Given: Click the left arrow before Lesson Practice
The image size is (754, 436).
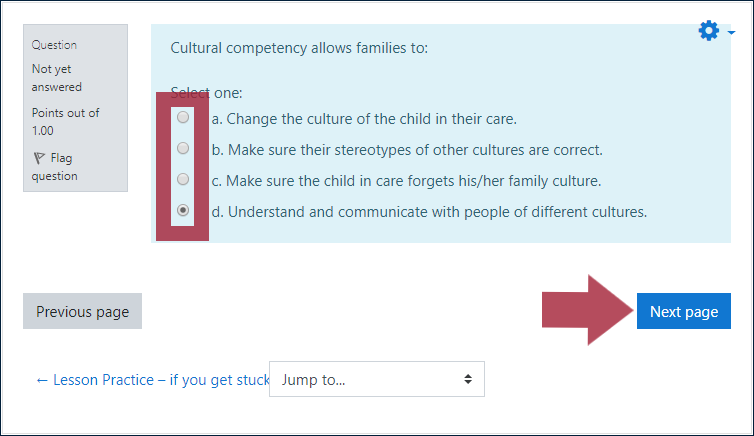Looking at the screenshot, I should coord(42,381).
